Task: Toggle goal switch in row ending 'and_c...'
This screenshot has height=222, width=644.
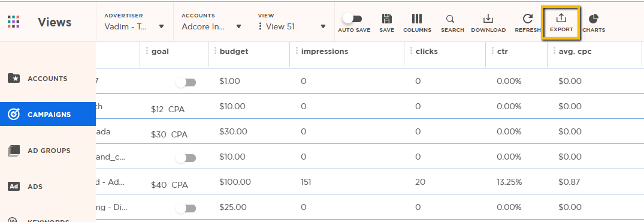Action: [186, 158]
